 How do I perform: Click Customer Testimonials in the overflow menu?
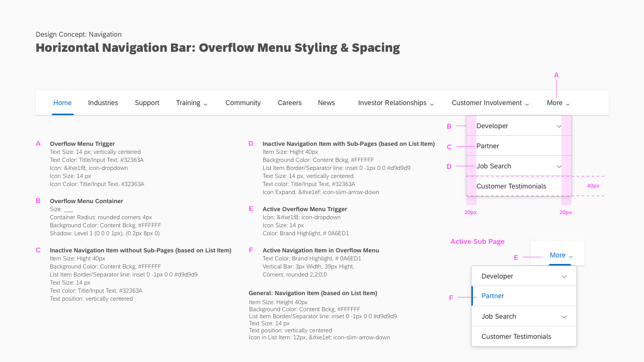click(511, 186)
